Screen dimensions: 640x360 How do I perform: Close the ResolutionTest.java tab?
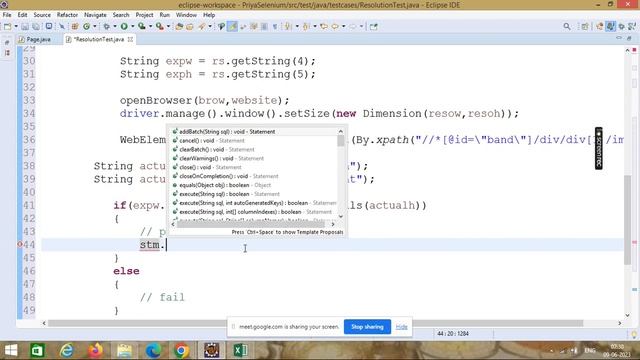130,40
